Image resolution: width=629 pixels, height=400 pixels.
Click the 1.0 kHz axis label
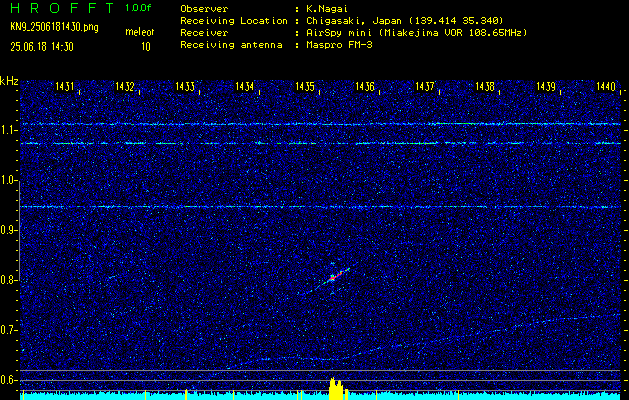pos(7,181)
